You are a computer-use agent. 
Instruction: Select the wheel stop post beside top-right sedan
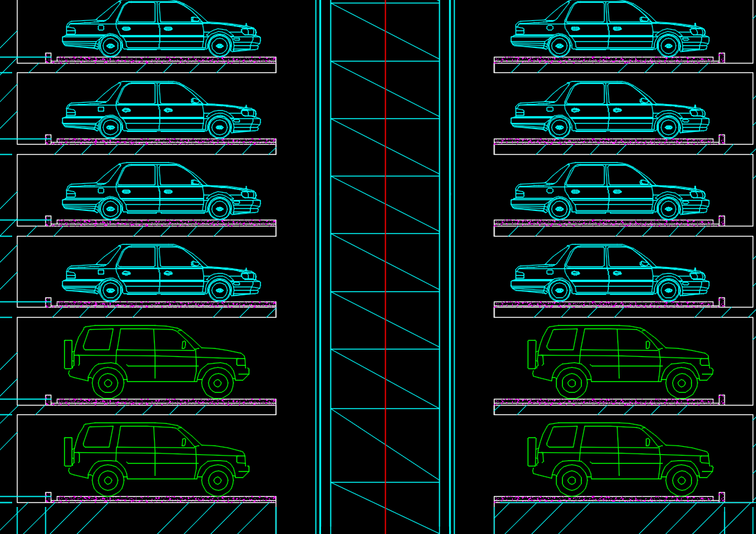pyautogui.click(x=722, y=57)
